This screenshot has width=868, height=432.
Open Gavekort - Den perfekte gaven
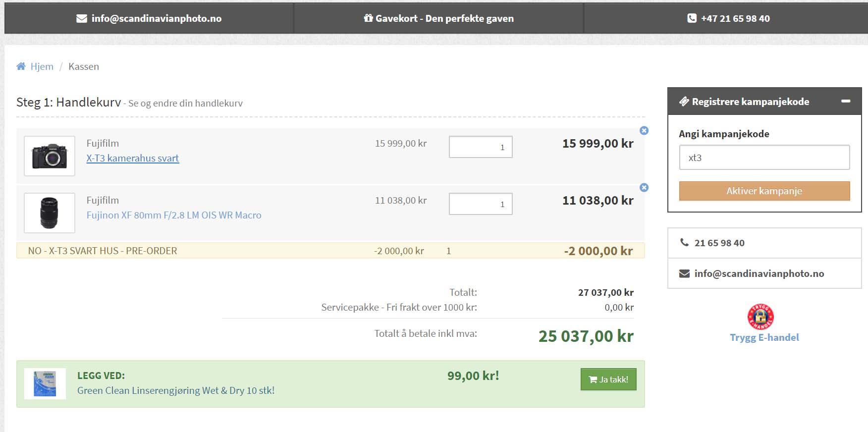click(x=444, y=18)
